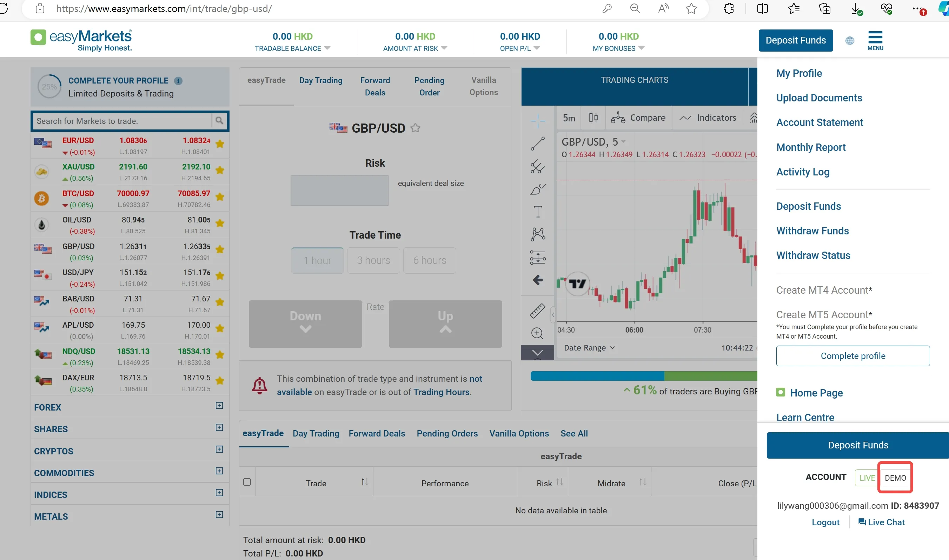949x560 pixels.
Task: Expand the OPEN P/L dropdown
Action: point(537,48)
